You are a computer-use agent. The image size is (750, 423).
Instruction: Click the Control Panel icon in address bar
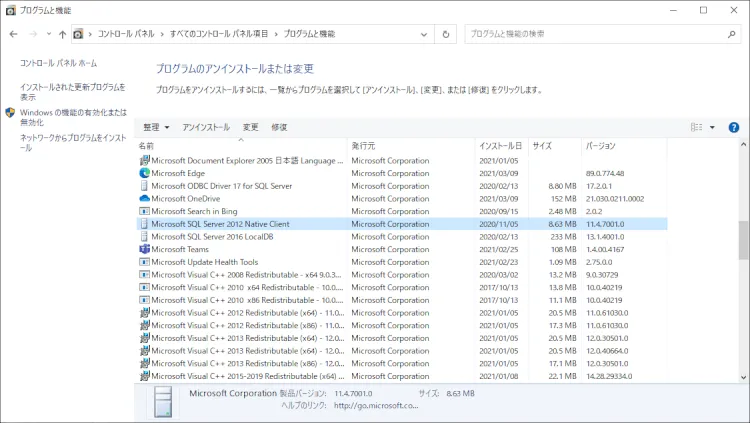[78, 34]
